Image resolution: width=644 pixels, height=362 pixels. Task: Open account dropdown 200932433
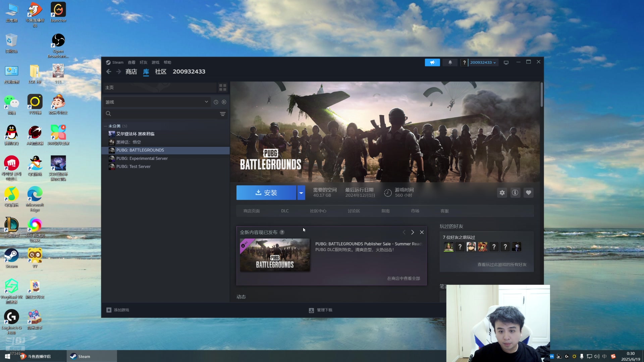(483, 62)
